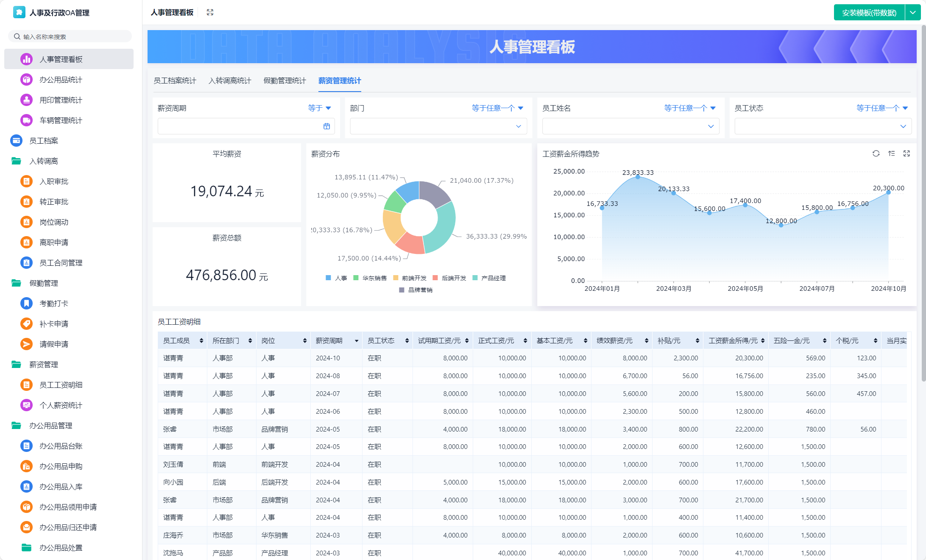Click the 前端开发 color swatch in the legend

(x=396, y=278)
